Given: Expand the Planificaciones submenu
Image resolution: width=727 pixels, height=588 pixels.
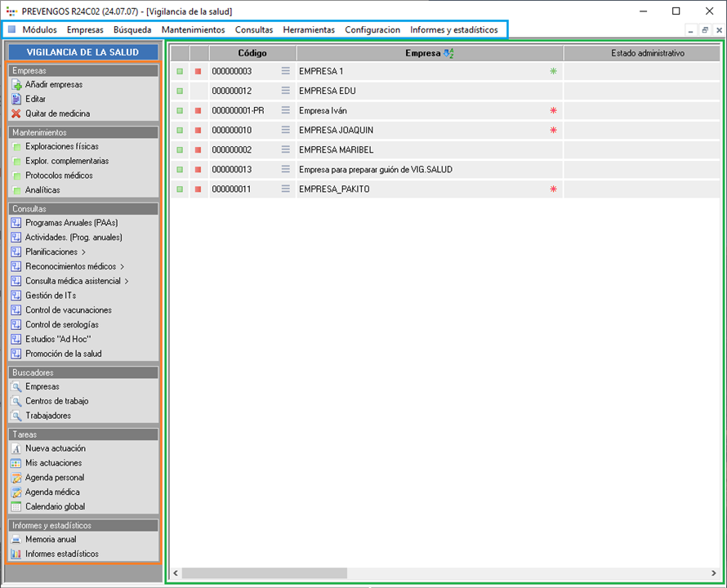Looking at the screenshot, I should (83, 252).
